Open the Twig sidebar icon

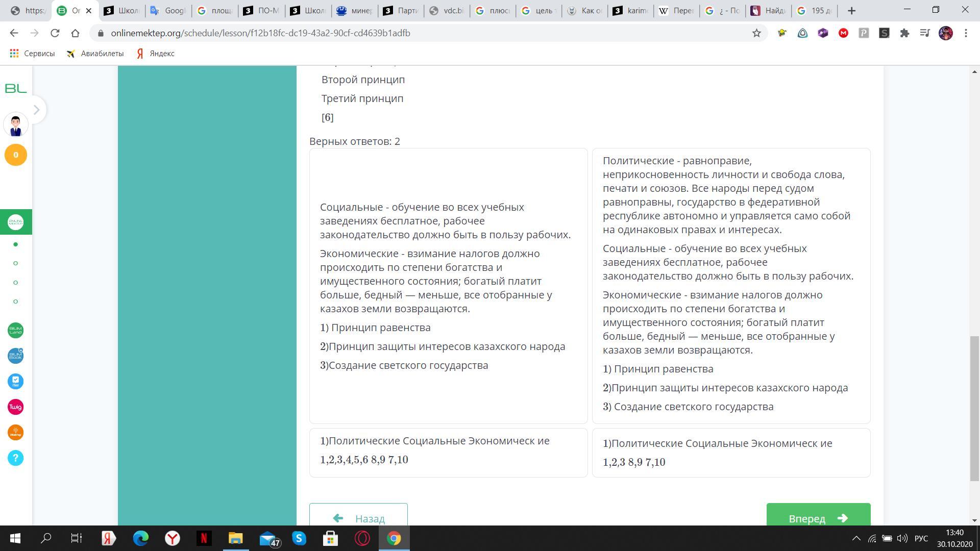[15, 407]
